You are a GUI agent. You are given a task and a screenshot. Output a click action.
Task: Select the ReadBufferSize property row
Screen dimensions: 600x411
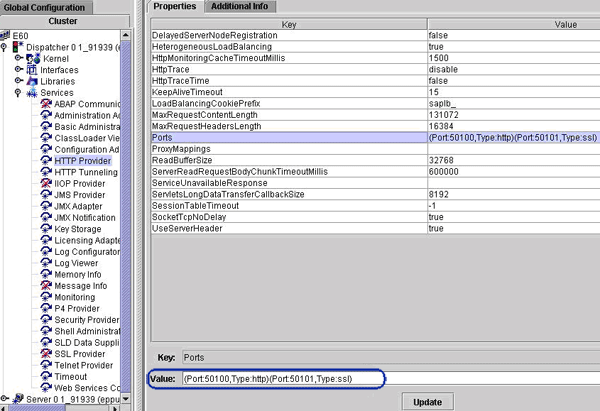(x=375, y=160)
